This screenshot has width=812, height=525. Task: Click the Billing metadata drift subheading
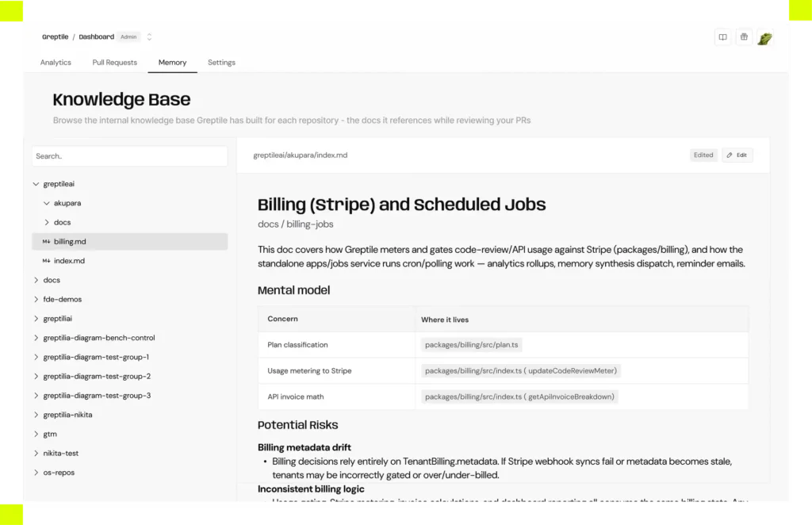click(x=304, y=447)
